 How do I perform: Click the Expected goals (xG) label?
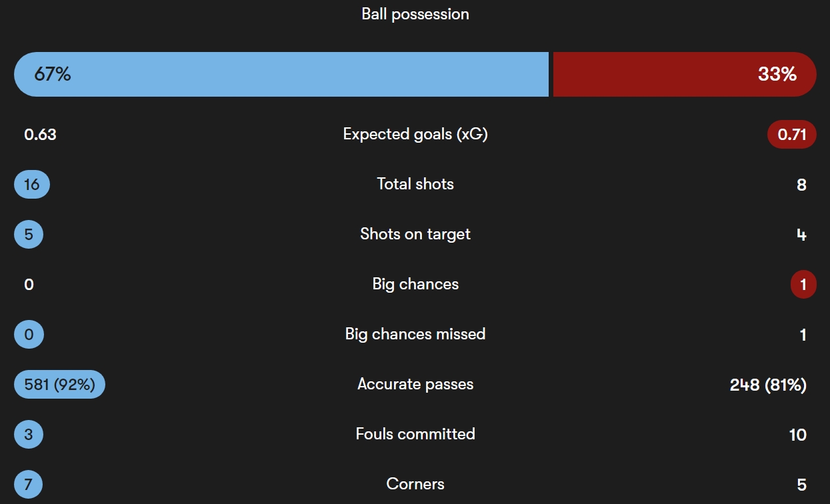(415, 134)
